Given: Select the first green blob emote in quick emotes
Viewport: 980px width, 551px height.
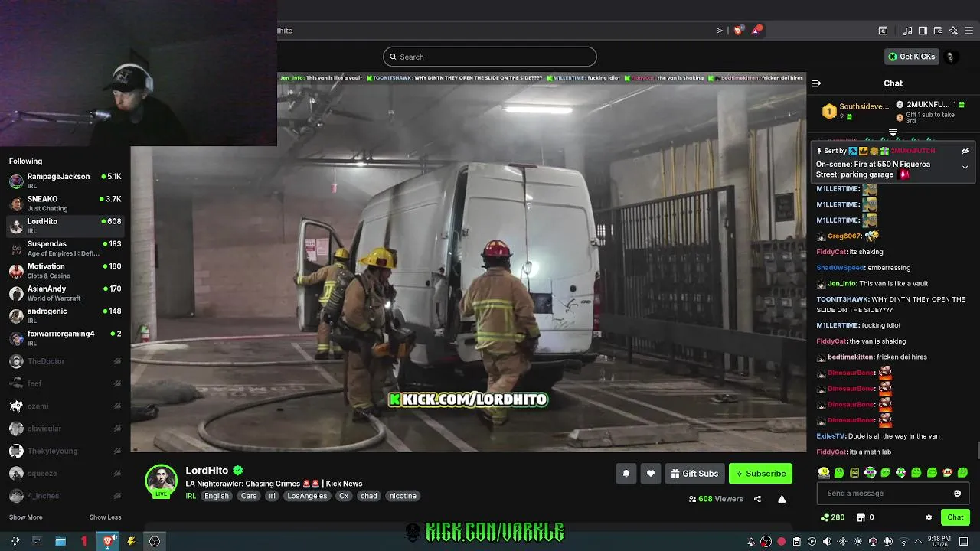Looking at the screenshot, I should click(839, 473).
